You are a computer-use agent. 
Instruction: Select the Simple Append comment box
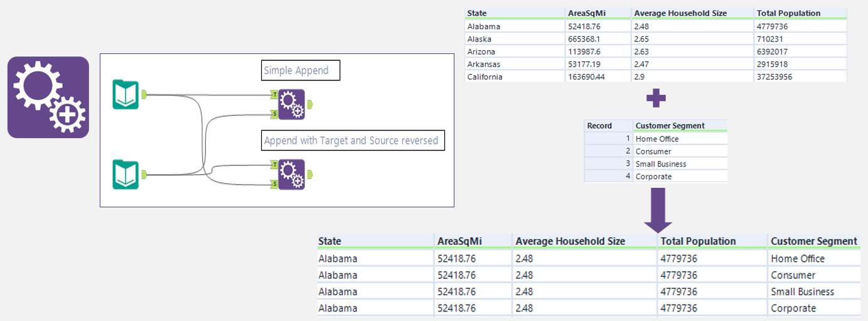click(300, 70)
